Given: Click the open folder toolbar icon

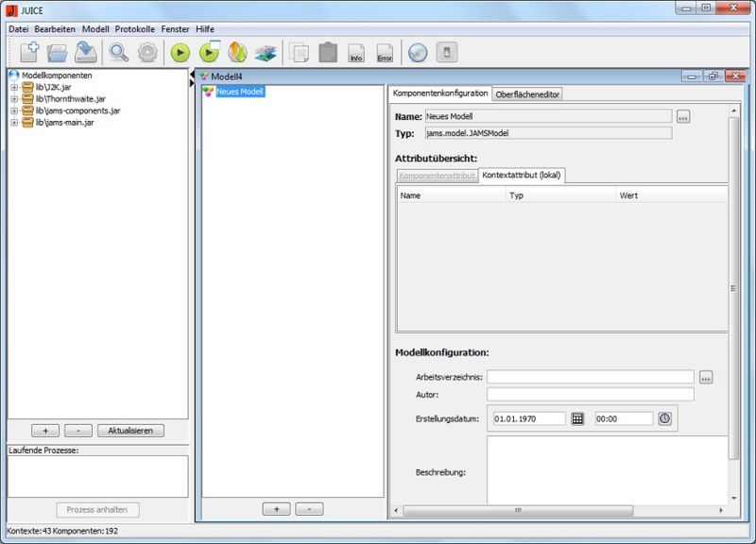Looking at the screenshot, I should coord(58,53).
